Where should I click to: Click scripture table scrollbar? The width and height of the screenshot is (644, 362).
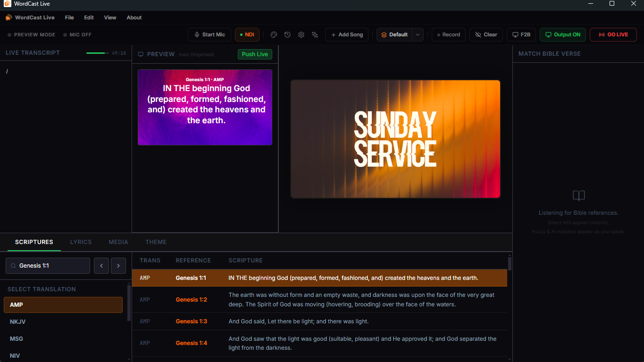point(510,263)
